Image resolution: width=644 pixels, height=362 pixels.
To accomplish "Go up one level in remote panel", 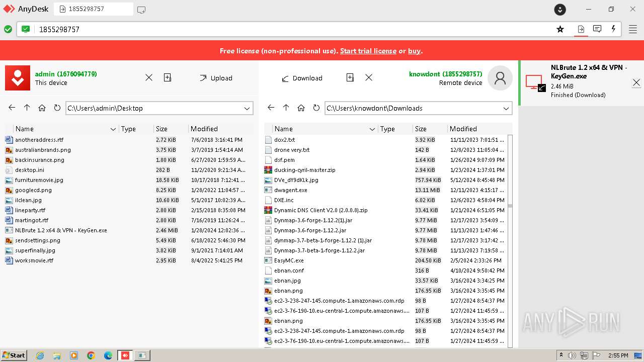I will [x=286, y=108].
